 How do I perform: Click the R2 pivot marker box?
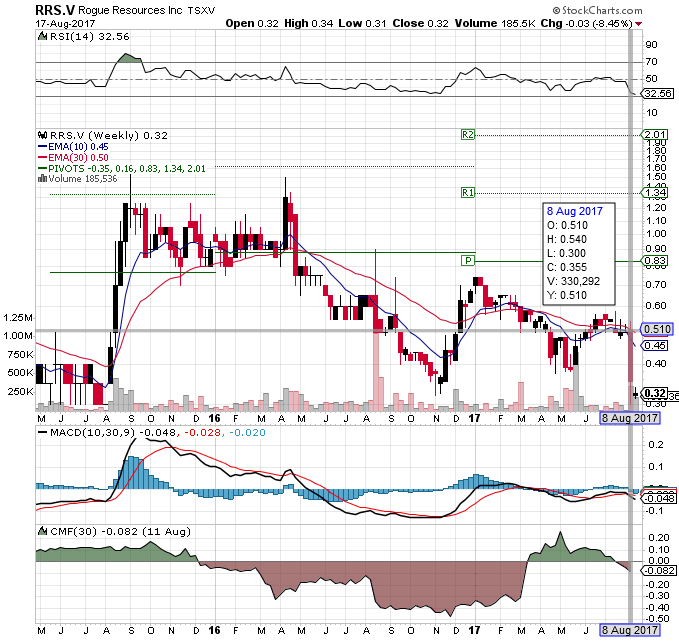point(468,135)
